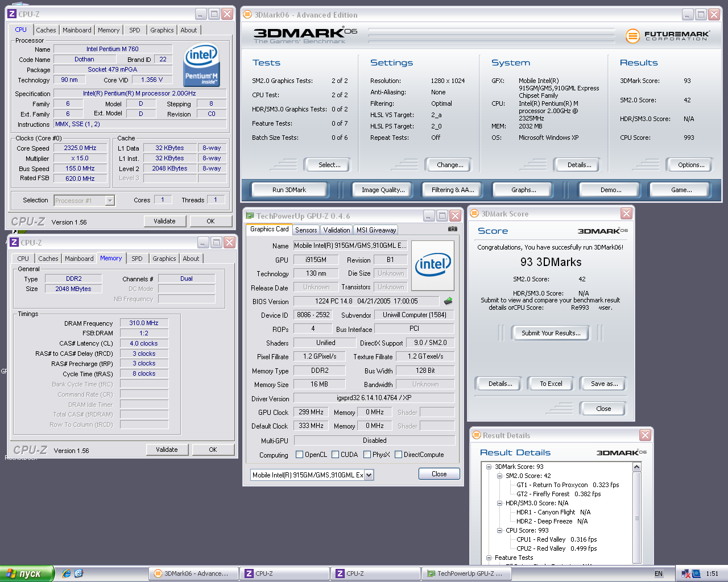
Task: Click the Save as... button
Action: 605,384
